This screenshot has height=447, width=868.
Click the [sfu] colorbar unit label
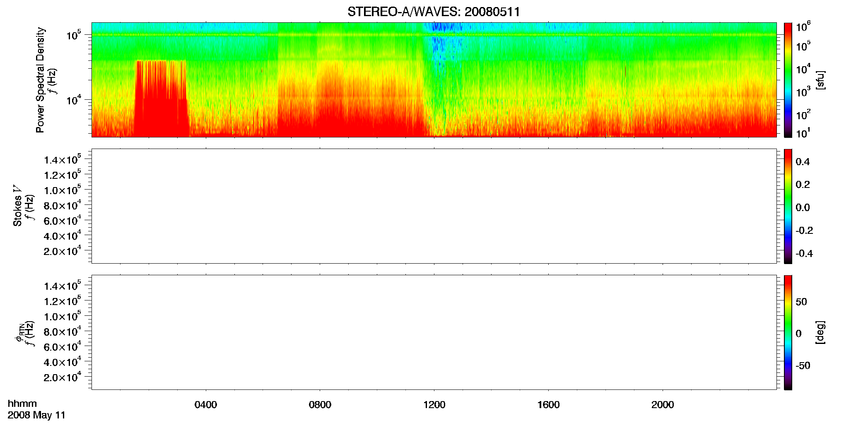pos(820,80)
